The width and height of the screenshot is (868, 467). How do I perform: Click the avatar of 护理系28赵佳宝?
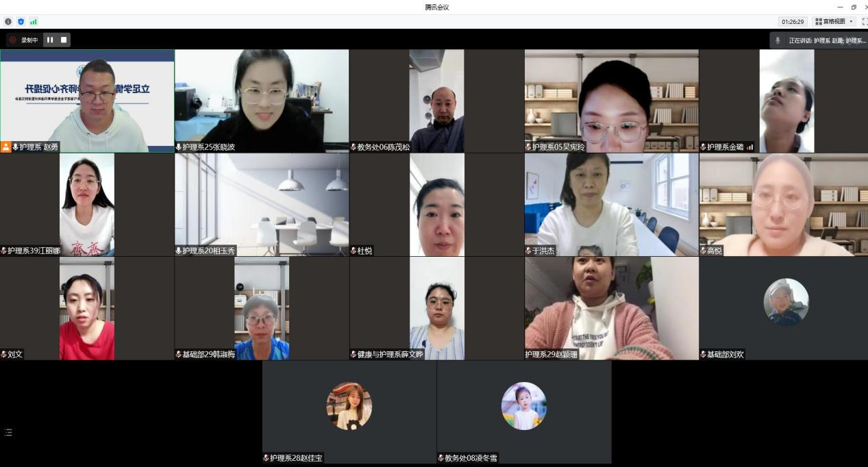coord(349,405)
